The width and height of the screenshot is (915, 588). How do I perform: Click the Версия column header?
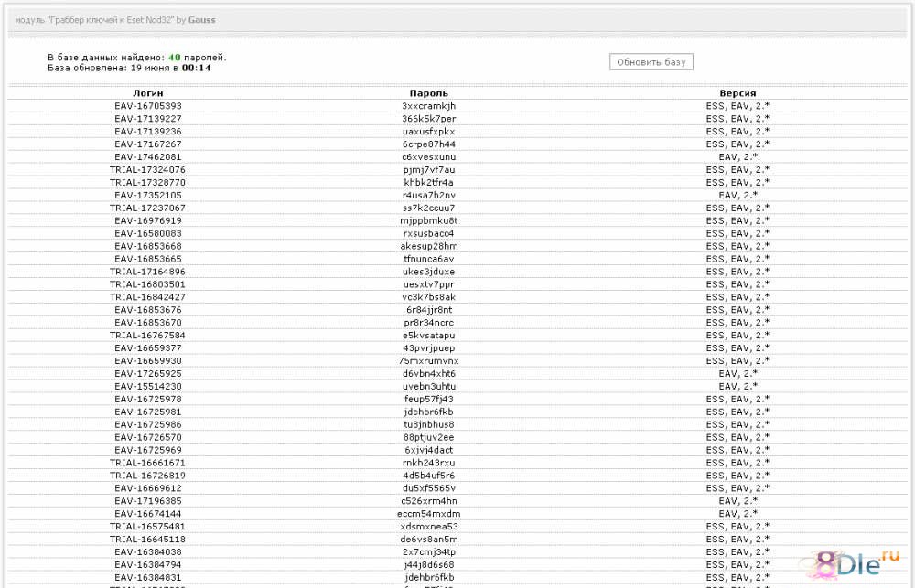pyautogui.click(x=737, y=93)
